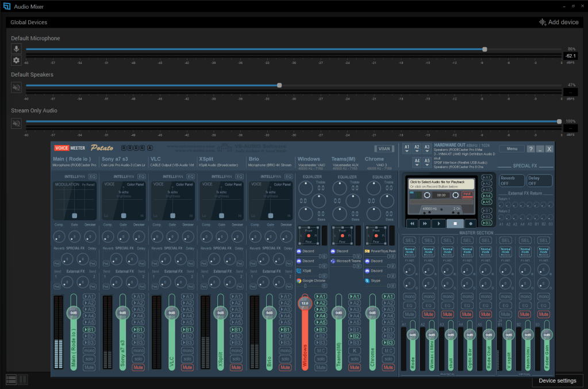588x389 pixels.
Task: Select Brio input device name
Action: 270,165
